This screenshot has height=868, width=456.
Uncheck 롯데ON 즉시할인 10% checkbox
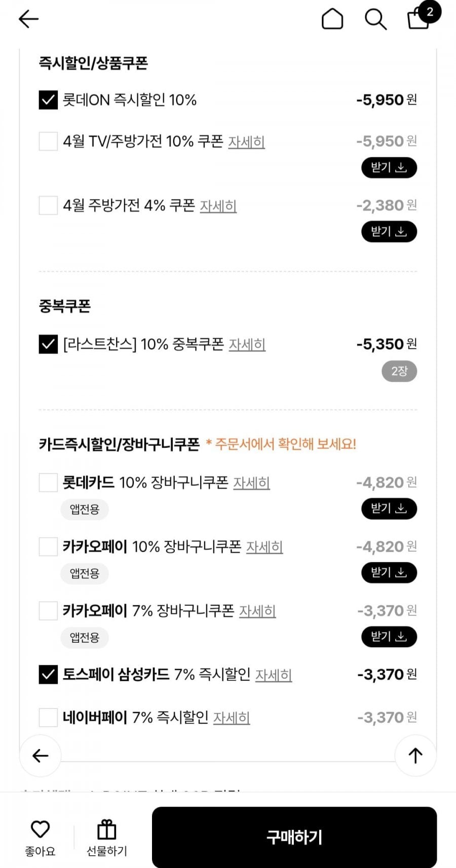[48, 100]
